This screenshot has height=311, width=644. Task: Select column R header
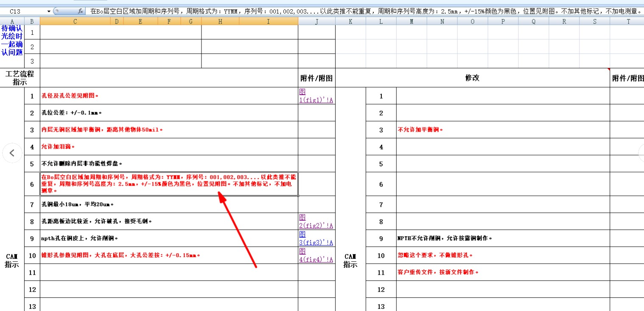[564, 21]
